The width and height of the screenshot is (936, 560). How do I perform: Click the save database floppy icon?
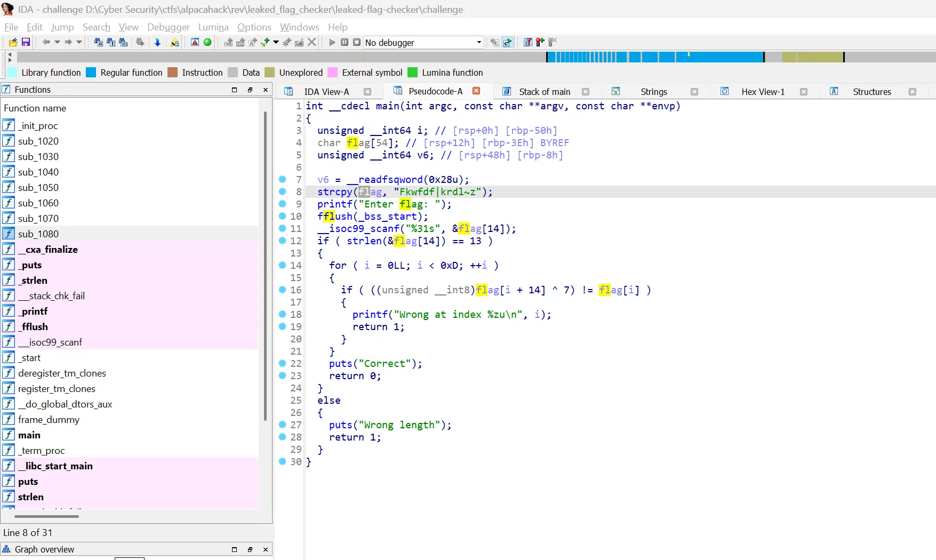25,42
